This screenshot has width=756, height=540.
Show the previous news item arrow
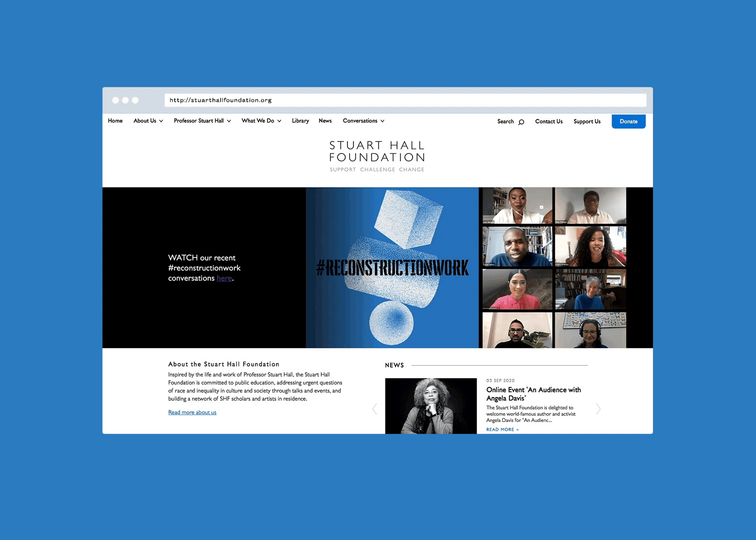tap(374, 409)
